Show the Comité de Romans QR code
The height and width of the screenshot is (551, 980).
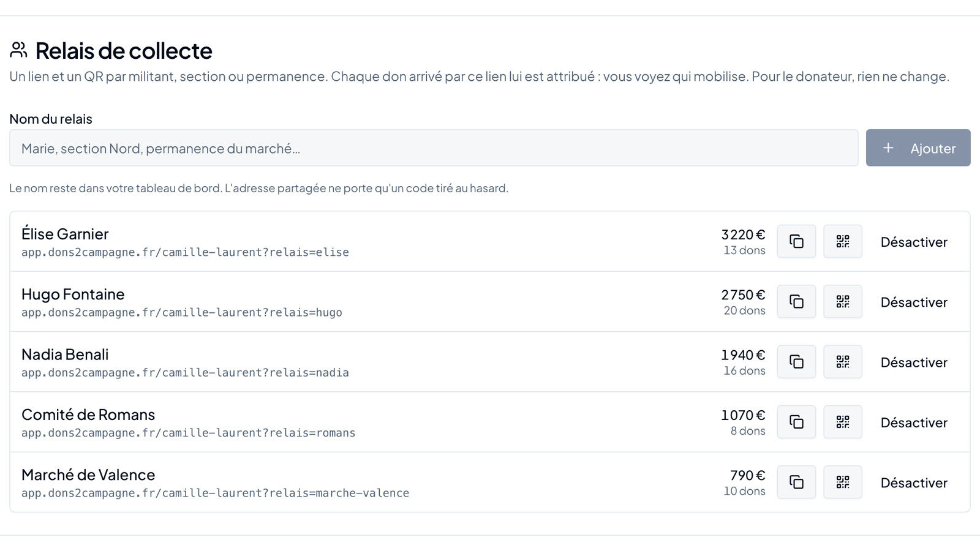click(843, 422)
